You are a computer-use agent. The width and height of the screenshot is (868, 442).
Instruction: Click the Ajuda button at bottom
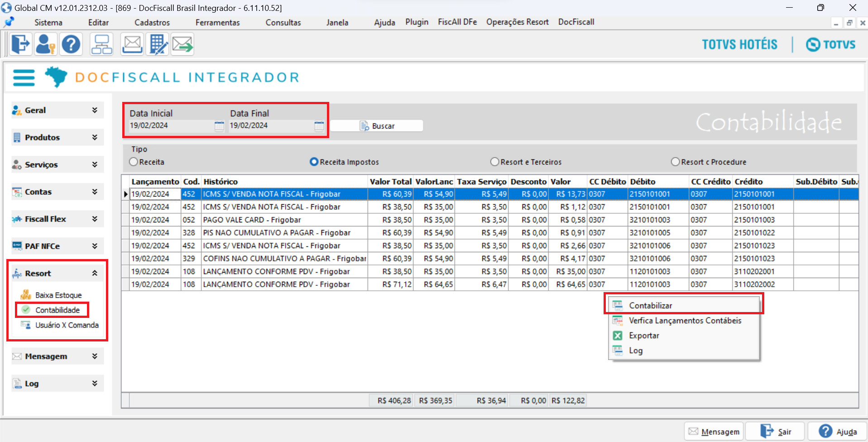click(x=837, y=432)
